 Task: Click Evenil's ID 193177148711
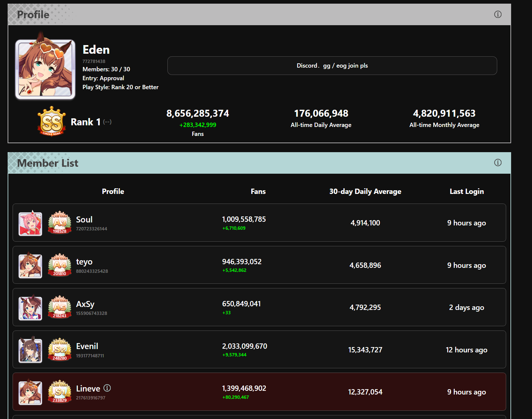(90, 356)
